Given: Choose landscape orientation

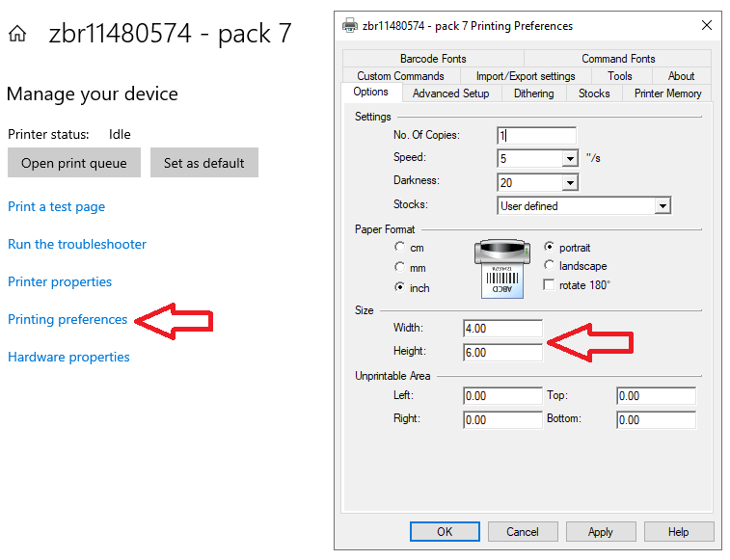Looking at the screenshot, I should [x=550, y=266].
